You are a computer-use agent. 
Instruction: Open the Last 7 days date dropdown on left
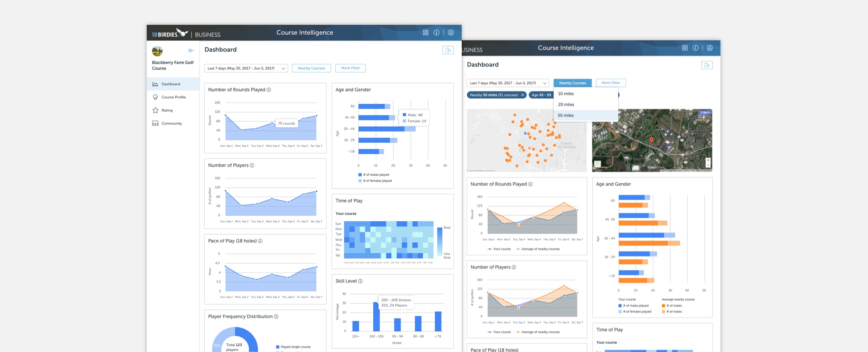pyautogui.click(x=246, y=68)
